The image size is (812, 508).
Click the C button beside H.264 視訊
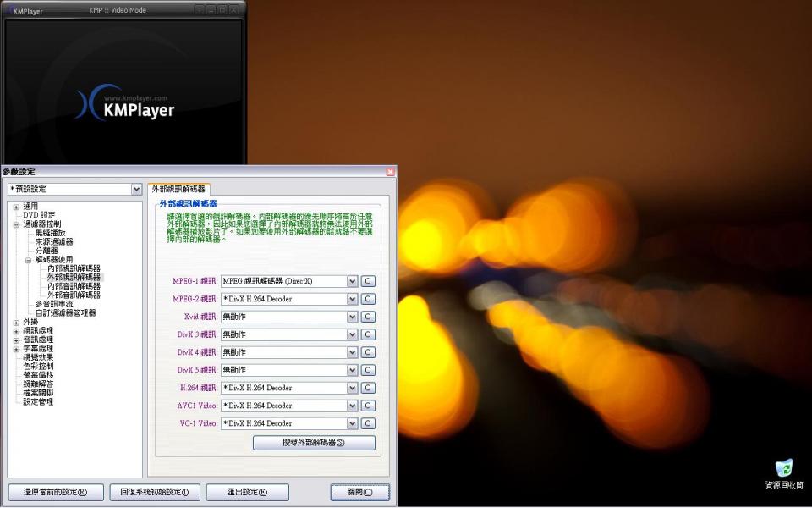368,388
